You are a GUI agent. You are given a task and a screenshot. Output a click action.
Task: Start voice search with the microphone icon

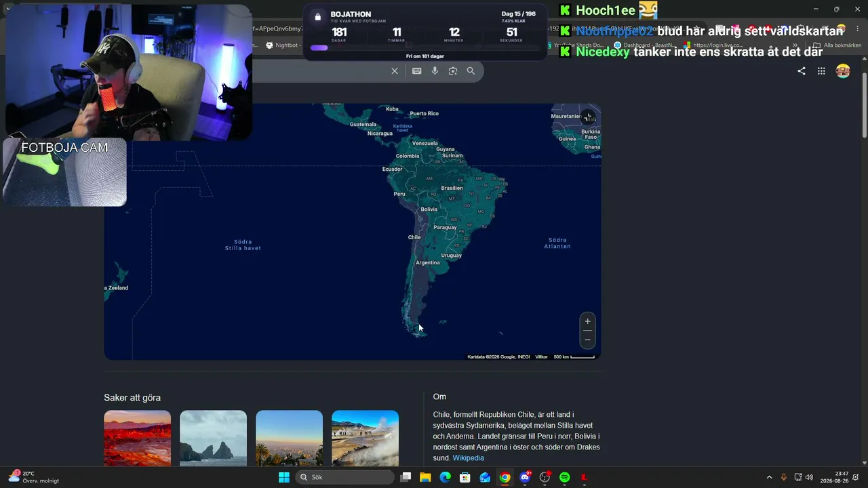[x=435, y=71]
